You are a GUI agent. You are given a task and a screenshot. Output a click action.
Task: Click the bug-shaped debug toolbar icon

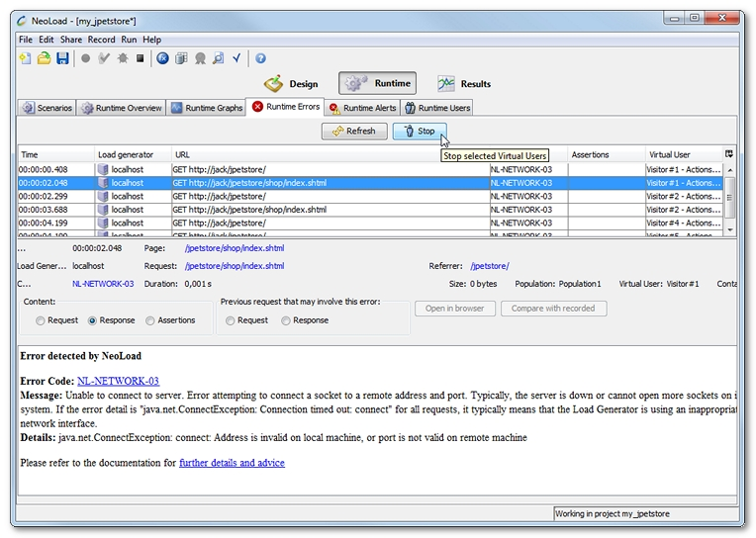point(122,59)
